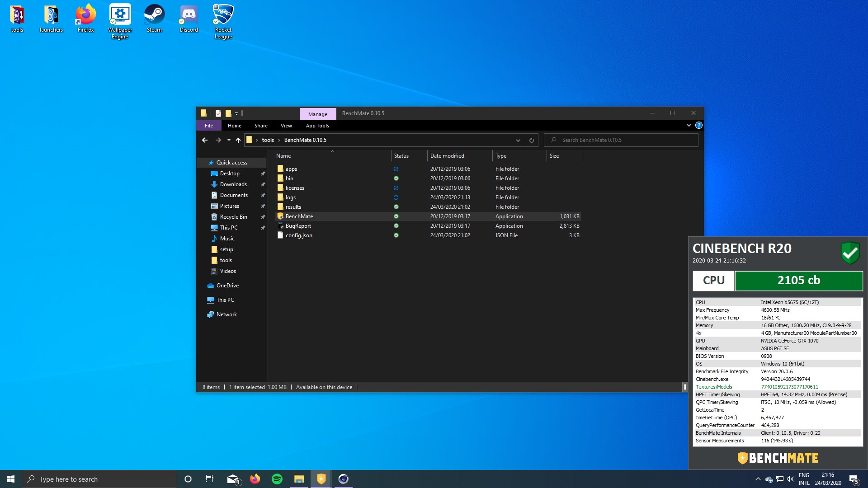
Task: Select the BugReport application file
Action: coord(428,226)
